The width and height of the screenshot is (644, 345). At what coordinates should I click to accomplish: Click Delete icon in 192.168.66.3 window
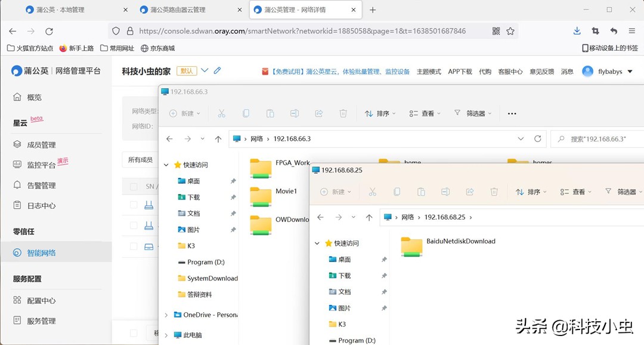343,113
